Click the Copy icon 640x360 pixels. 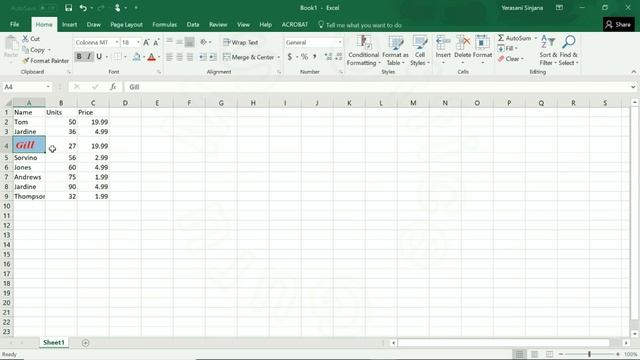tap(25, 49)
